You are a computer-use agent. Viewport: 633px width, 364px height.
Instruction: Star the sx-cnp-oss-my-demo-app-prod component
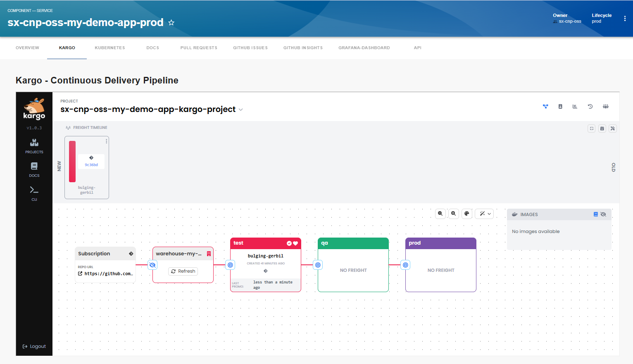click(171, 23)
